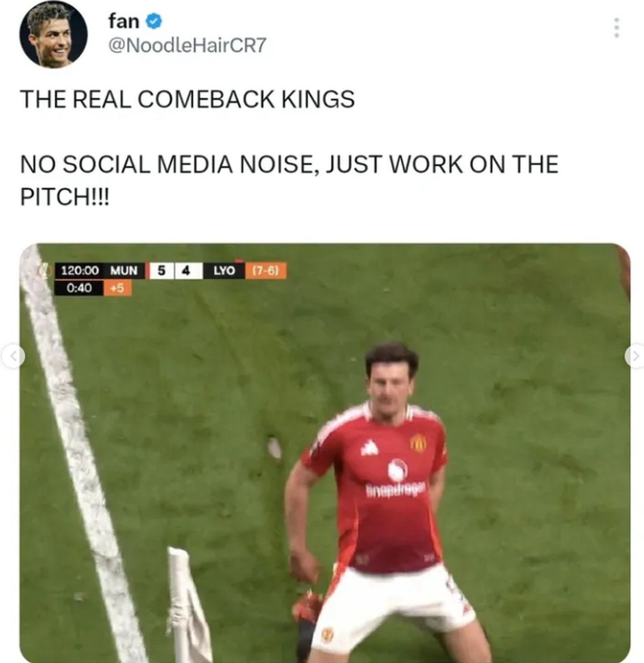The width and height of the screenshot is (644, 663).
Task: Click the 120:00 match clock on scoreboard
Action: pyautogui.click(x=79, y=271)
